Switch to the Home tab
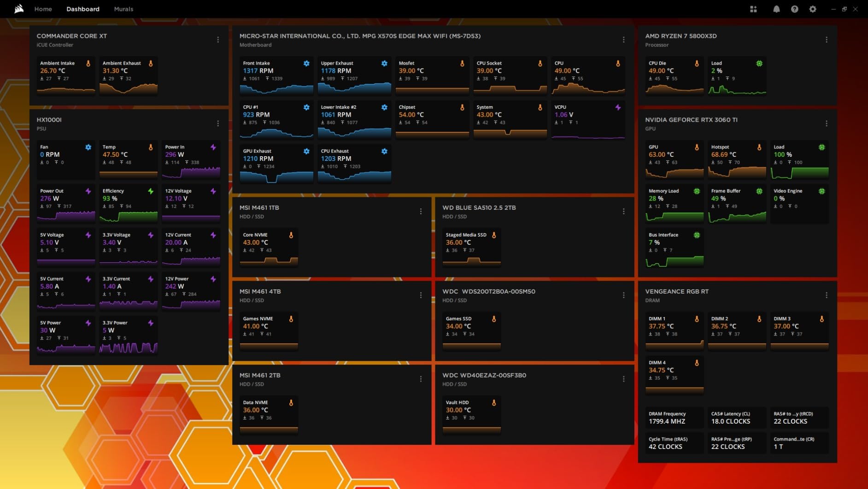Viewport: 868px width, 489px height. pos(43,9)
